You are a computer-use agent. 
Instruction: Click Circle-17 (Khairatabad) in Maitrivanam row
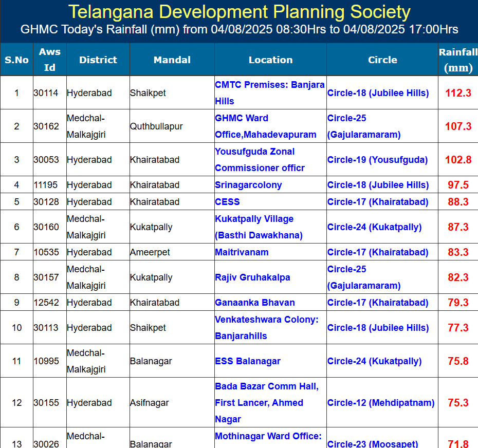(378, 252)
